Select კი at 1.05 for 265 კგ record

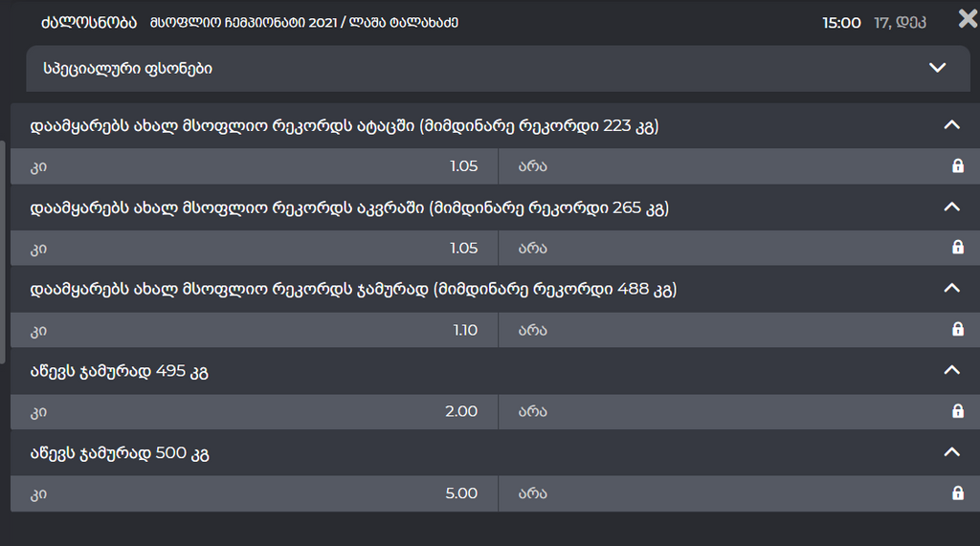[254, 248]
